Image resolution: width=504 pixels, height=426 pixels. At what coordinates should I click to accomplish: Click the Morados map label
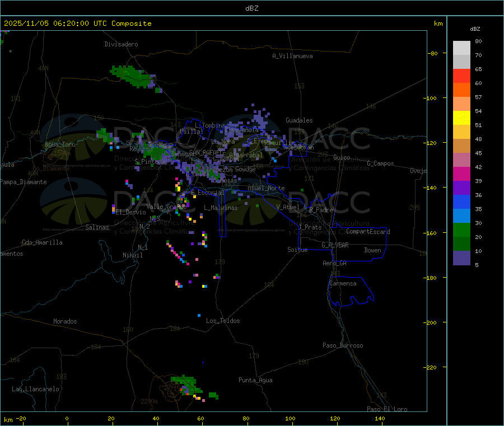click(65, 321)
